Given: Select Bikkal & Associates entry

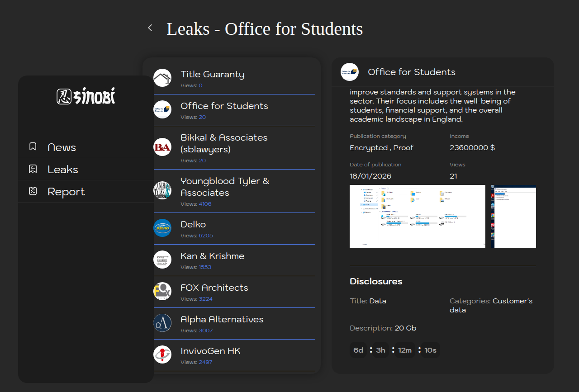Looking at the screenshot, I should pos(224,143).
